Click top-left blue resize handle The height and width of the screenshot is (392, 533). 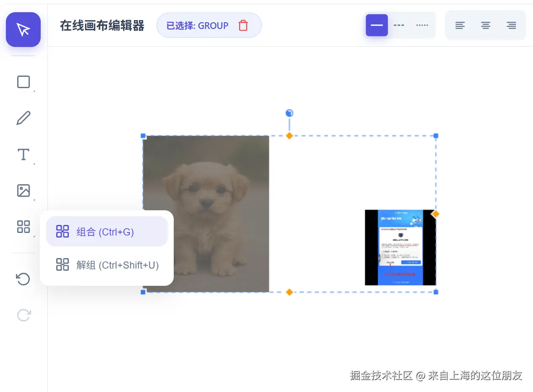(143, 136)
